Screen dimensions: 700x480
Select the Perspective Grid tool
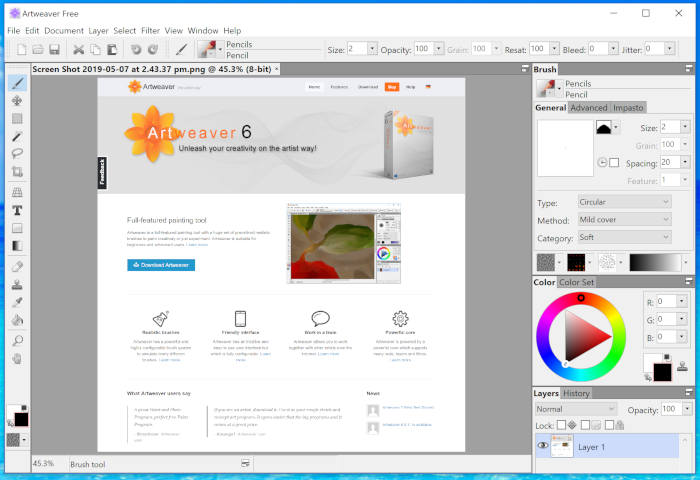click(x=17, y=192)
